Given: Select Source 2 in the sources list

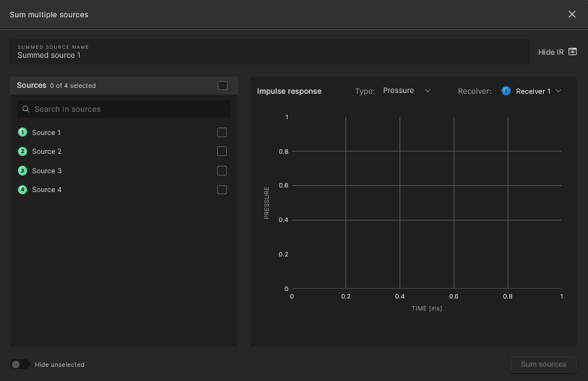Looking at the screenshot, I should [47, 151].
